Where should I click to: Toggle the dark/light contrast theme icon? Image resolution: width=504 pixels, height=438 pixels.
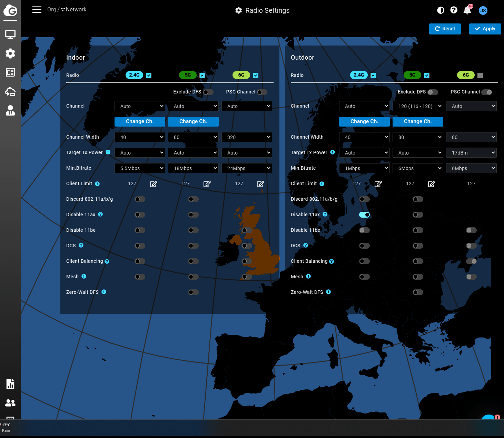[441, 10]
